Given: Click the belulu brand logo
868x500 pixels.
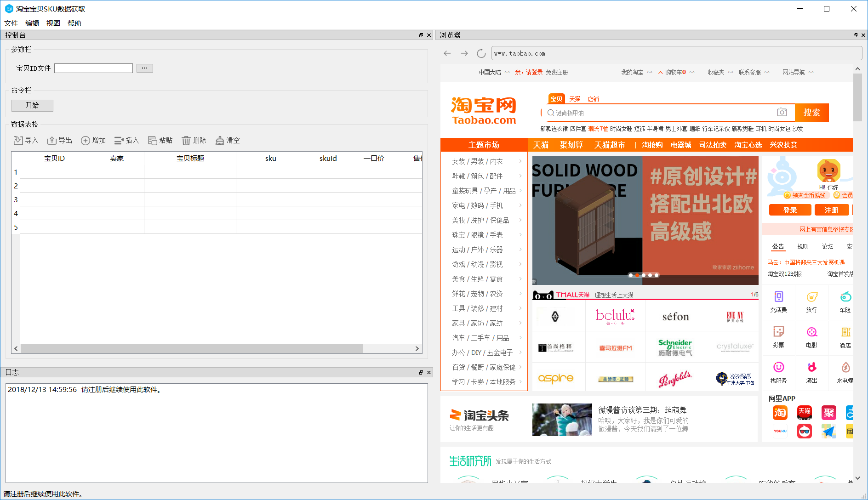Looking at the screenshot, I should click(615, 316).
